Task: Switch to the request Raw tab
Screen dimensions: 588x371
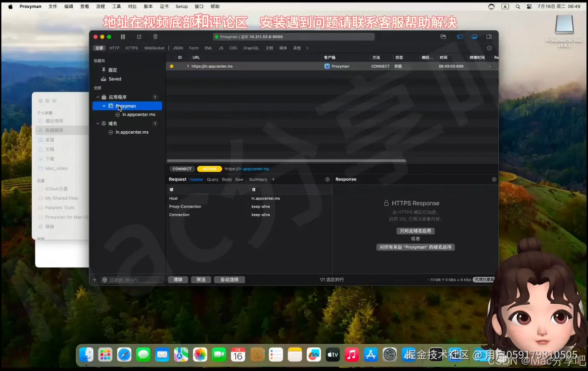Action: coord(239,180)
